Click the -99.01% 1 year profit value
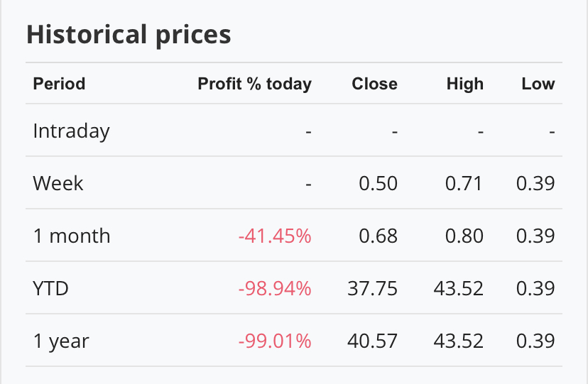Screen dimensions: 588x384 coord(275,341)
